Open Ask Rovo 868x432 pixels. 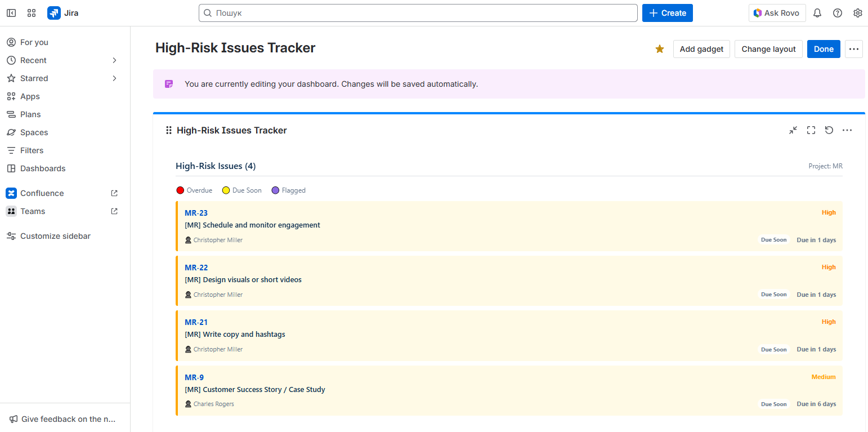point(777,13)
